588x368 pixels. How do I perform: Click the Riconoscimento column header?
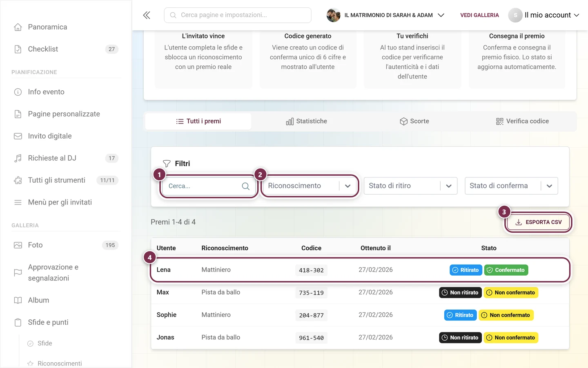point(225,248)
